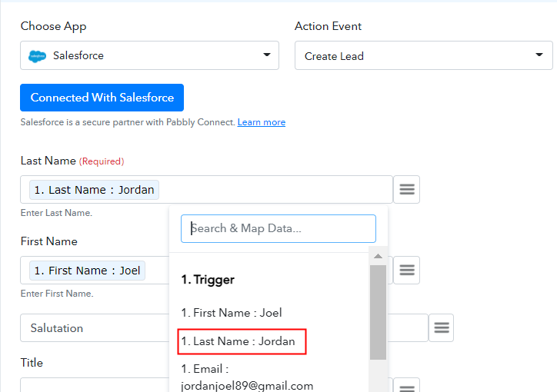The width and height of the screenshot is (557, 392).
Task: Select the '1. First Name : Joel' mapped tag
Action: click(88, 271)
